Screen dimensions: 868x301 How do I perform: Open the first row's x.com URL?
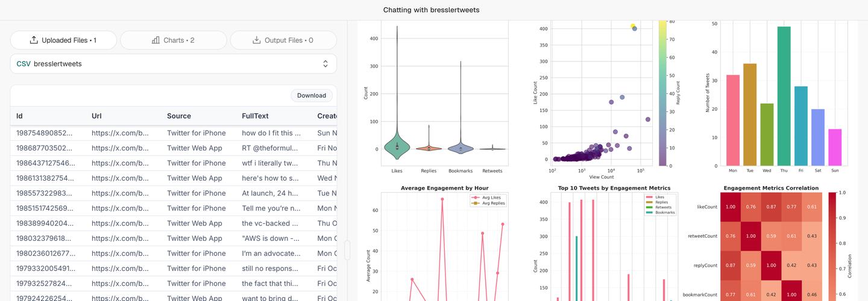(120, 133)
